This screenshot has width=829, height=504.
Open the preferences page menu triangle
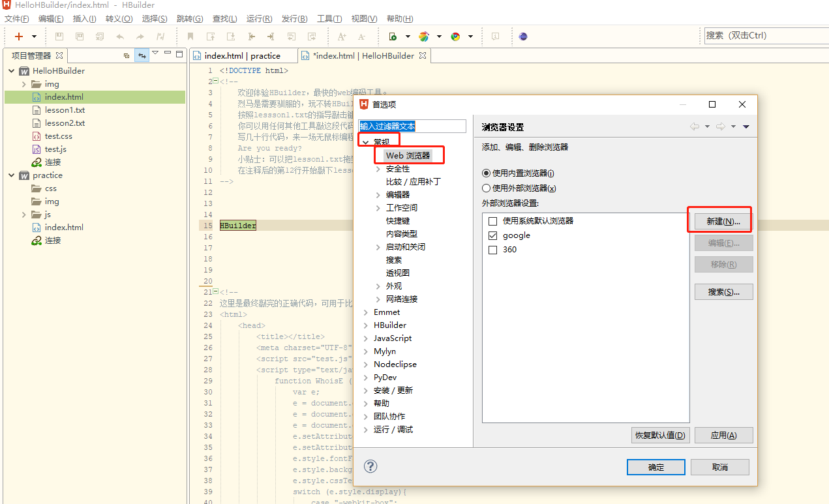click(746, 126)
